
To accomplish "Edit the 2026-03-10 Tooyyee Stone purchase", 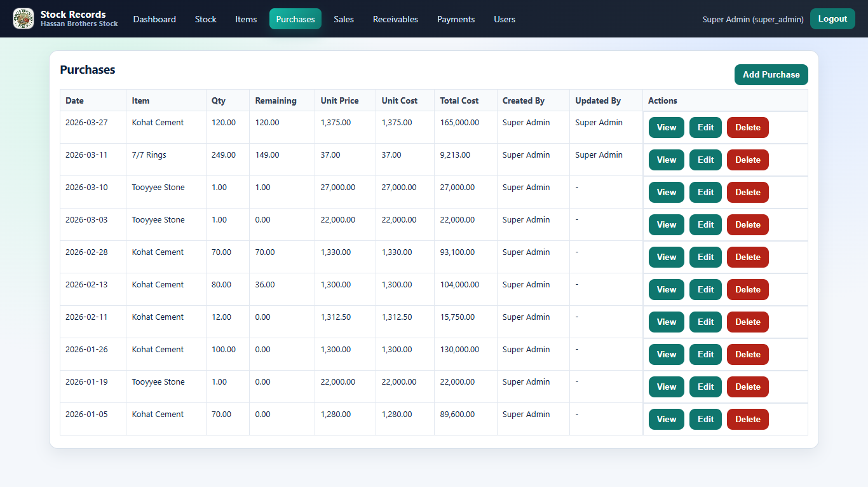I will point(705,192).
